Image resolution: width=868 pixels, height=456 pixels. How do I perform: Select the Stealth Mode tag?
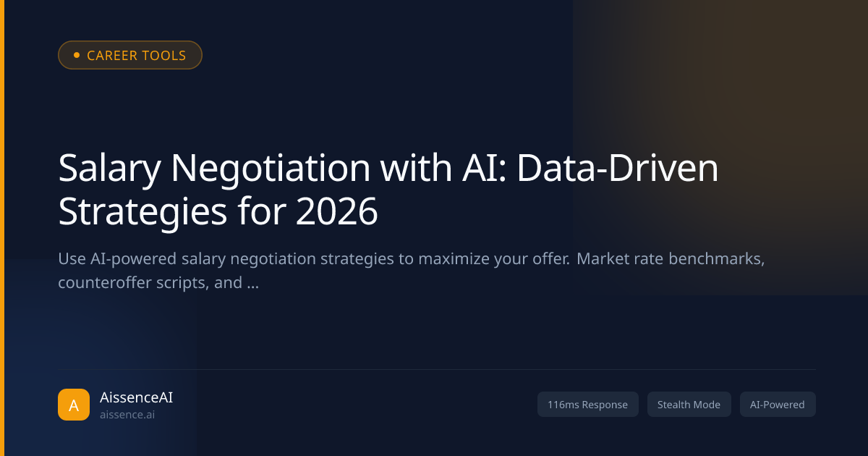click(x=689, y=405)
